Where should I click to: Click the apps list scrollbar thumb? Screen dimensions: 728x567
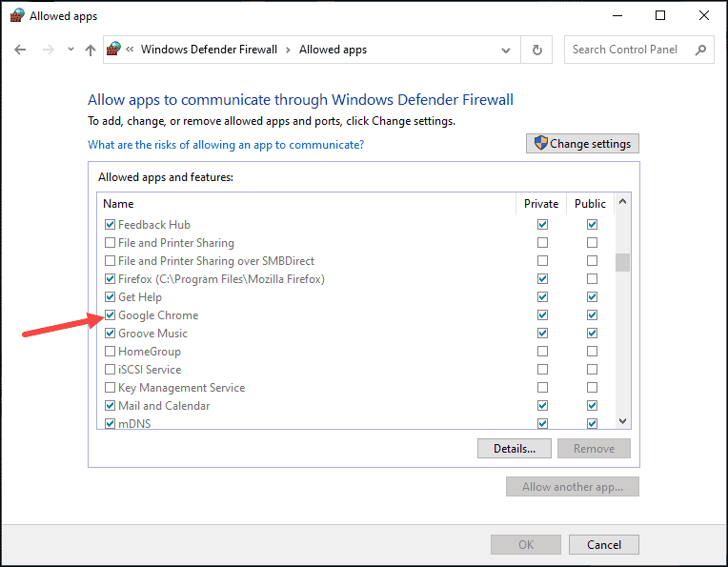[622, 262]
